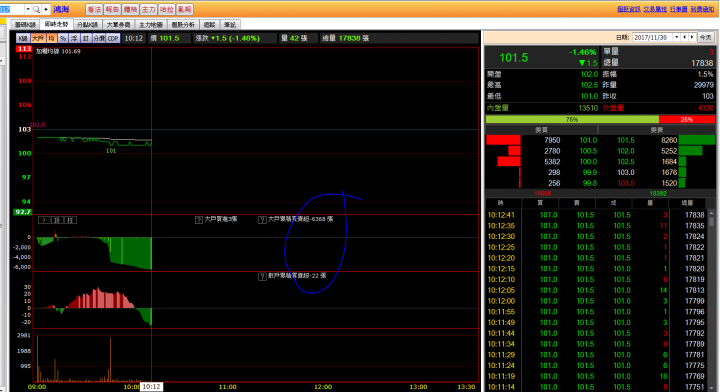
Task: Open the 體檢 health check button
Action: coord(130,9)
